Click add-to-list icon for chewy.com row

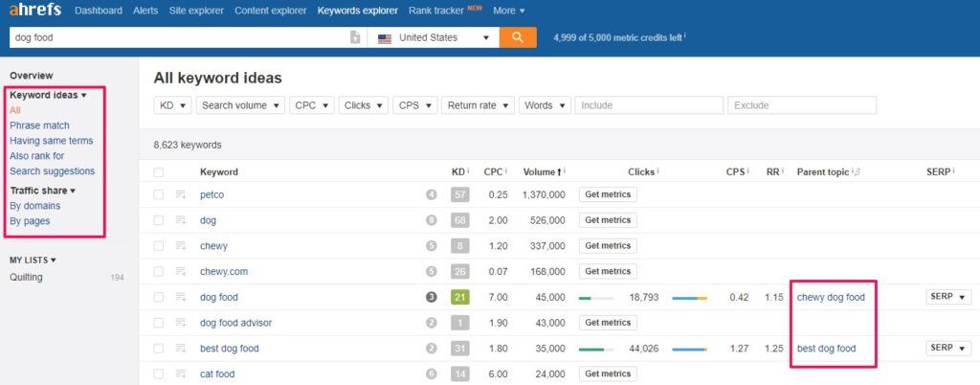pyautogui.click(x=181, y=272)
